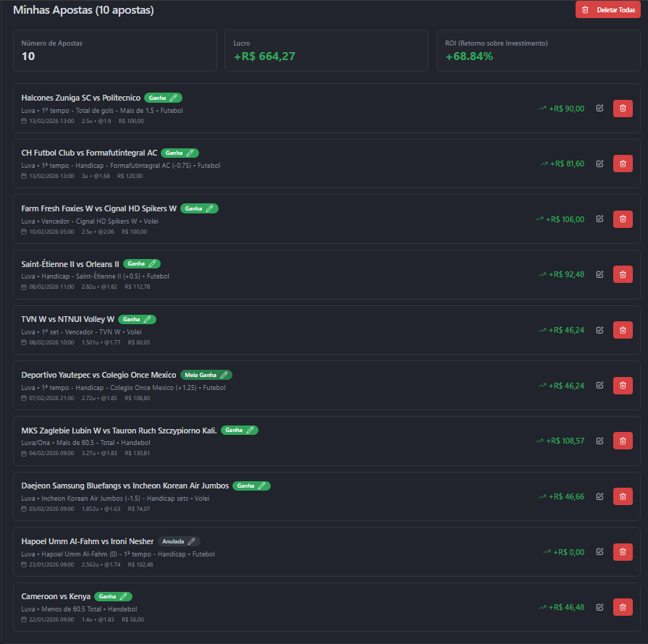Image resolution: width=648 pixels, height=644 pixels.
Task: Click the +R$ 90,00 profit value
Action: [567, 109]
